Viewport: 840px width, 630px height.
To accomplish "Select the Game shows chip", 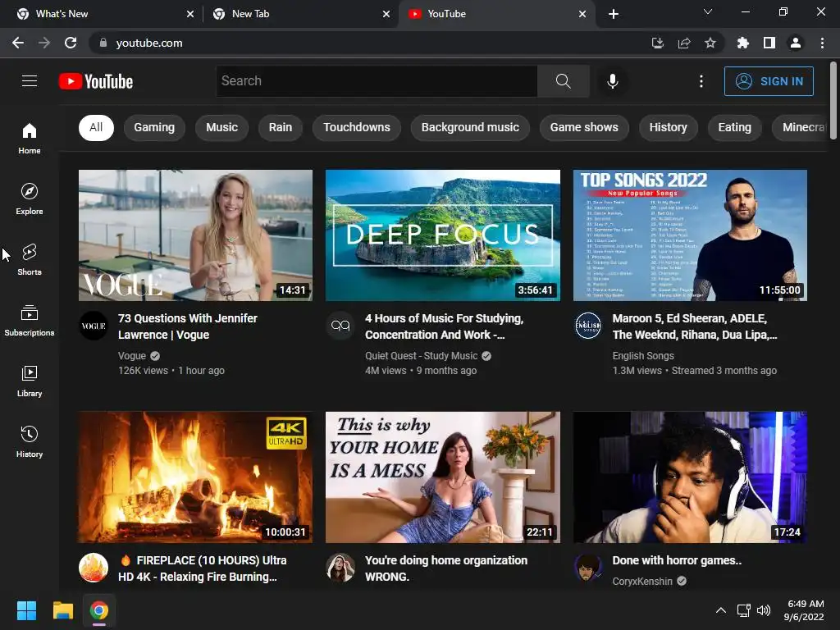I will click(584, 127).
